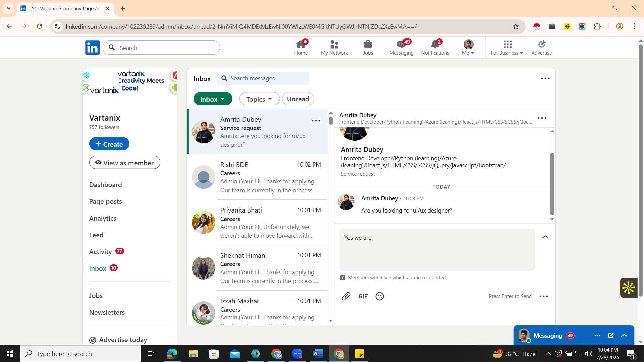
Task: Click page vertical scrollbar thumb
Action: click(641, 170)
